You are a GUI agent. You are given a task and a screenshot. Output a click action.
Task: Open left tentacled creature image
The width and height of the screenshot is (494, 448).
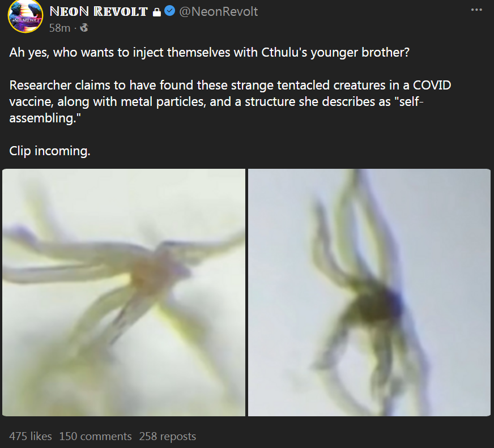[124, 292]
